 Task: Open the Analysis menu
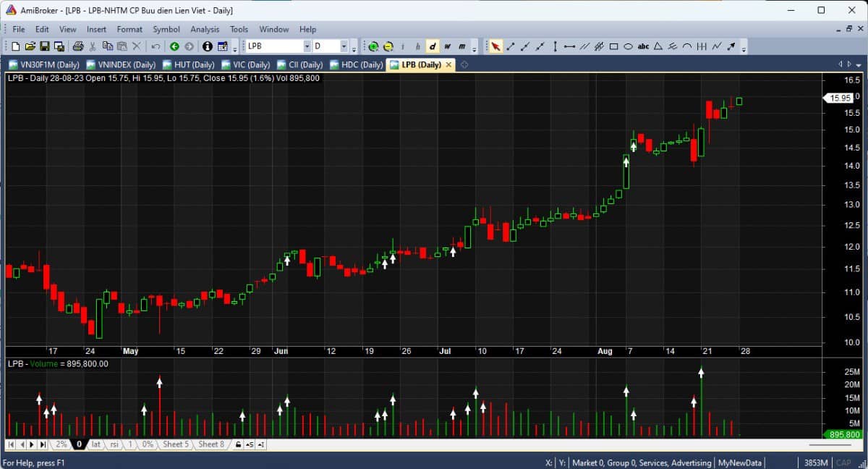point(205,30)
